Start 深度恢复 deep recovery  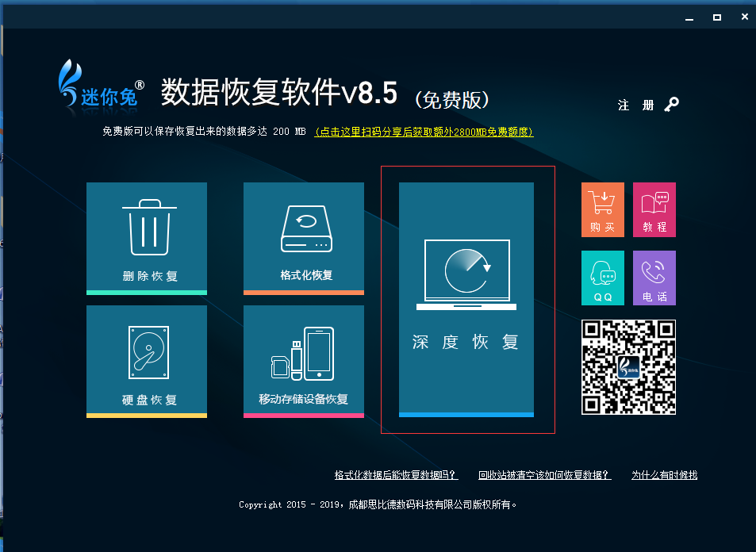coord(466,299)
